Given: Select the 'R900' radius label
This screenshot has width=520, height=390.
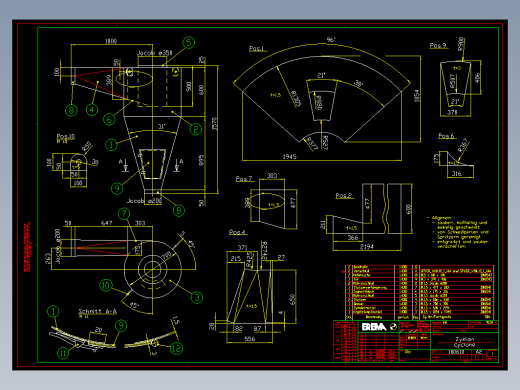Looking at the screenshot, I should point(461,44).
